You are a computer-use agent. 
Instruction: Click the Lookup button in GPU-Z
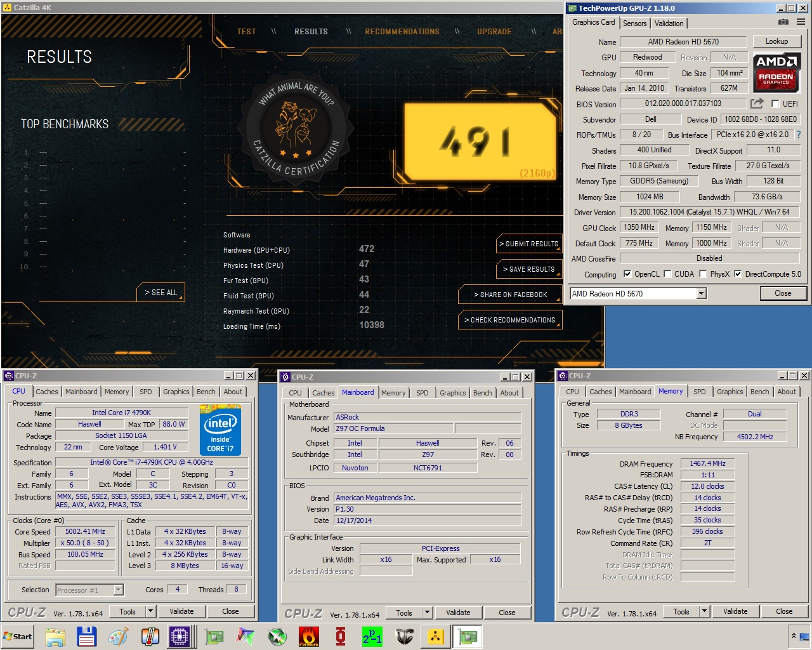776,41
